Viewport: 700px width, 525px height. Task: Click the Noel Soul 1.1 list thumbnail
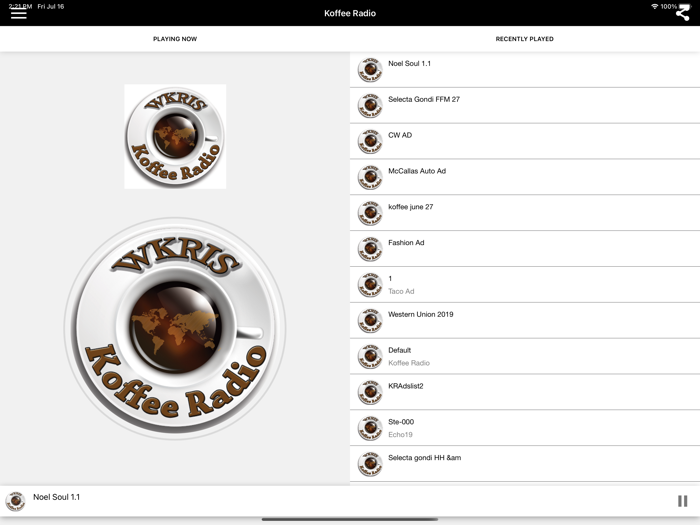point(370,70)
